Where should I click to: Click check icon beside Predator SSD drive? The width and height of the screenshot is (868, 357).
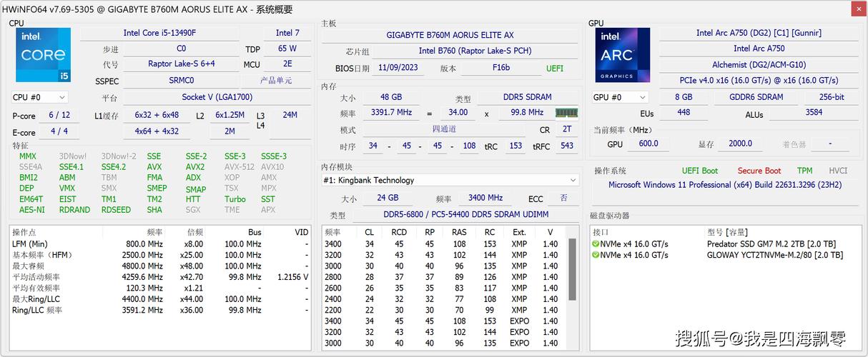(596, 244)
